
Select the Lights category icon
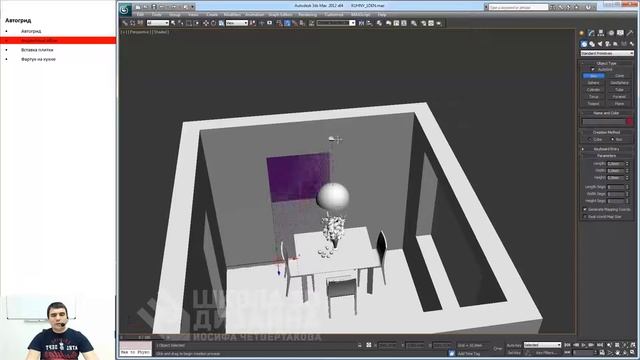600,44
